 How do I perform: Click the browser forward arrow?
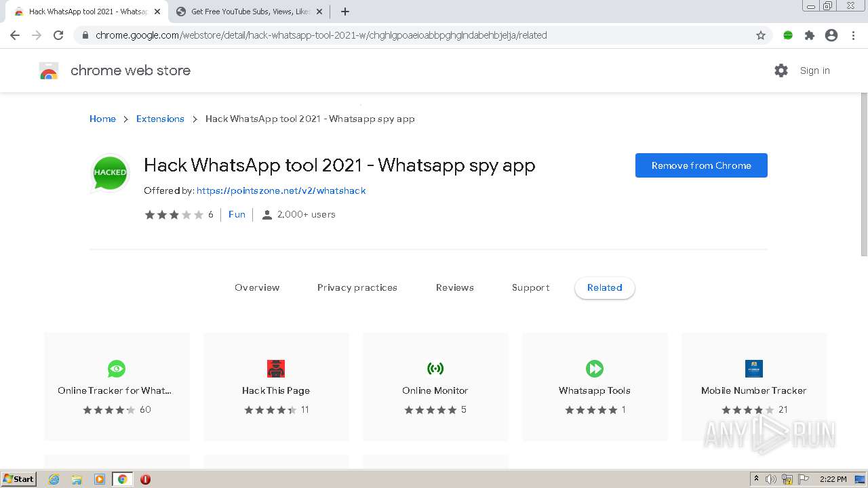click(x=37, y=35)
